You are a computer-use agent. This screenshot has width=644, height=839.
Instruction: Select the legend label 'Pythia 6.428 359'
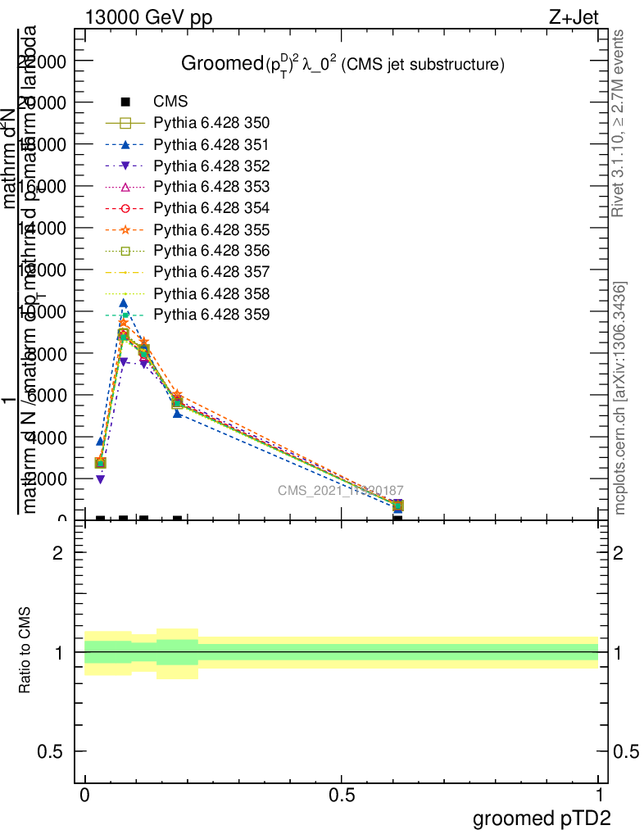[211, 315]
